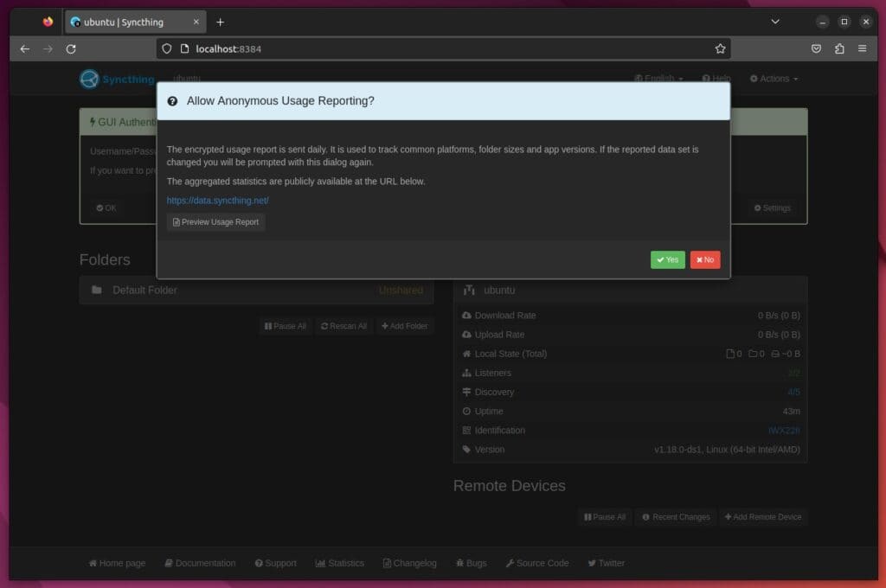Select the ubuntu | Syncthing tab
The width and height of the screenshot is (886, 588).
136,22
